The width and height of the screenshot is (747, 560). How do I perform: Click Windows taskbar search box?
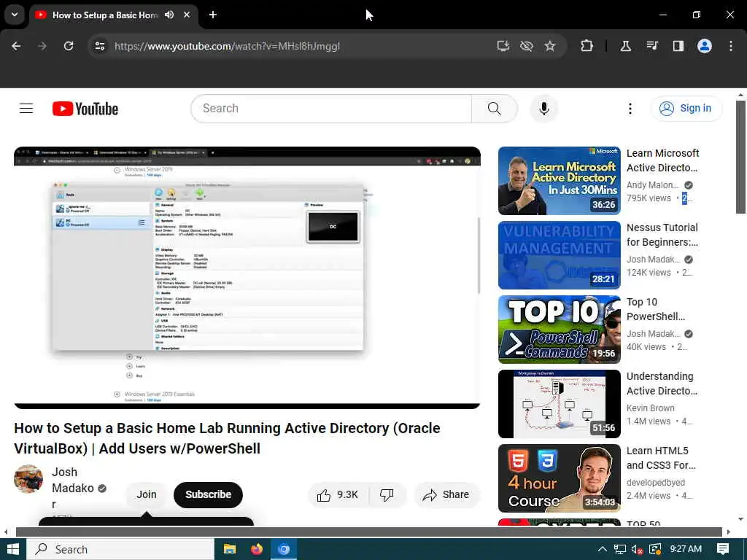120,549
